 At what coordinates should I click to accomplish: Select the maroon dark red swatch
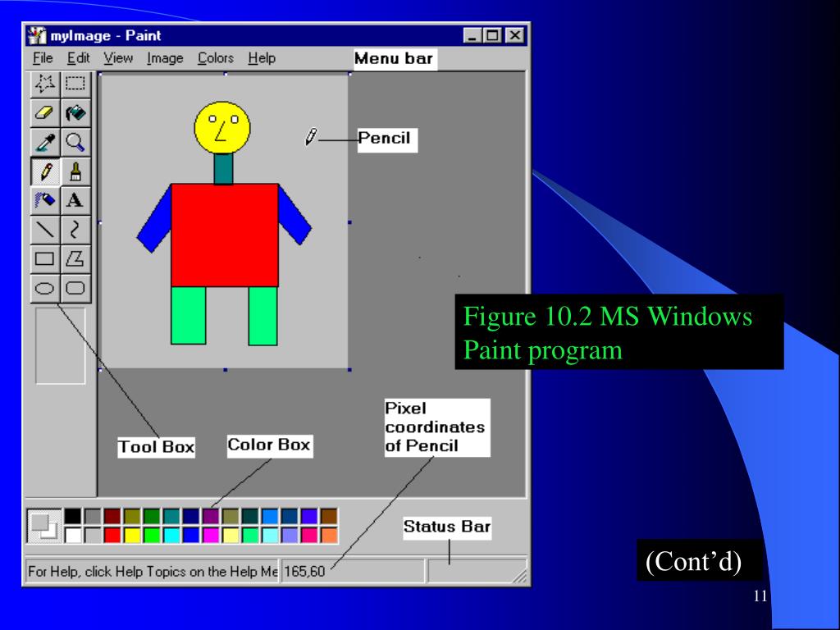tap(112, 517)
